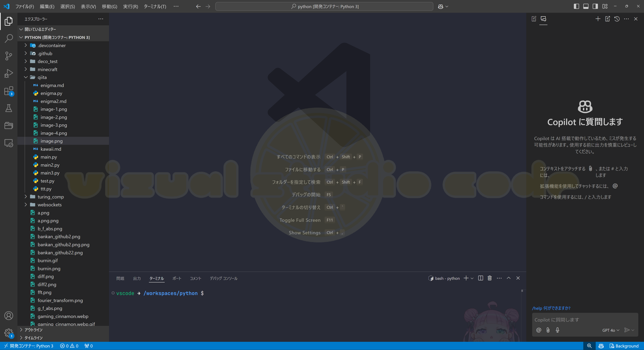Toggle the secondary sidebar visibility
Viewport: 644px width, 350px height.
[x=595, y=6]
